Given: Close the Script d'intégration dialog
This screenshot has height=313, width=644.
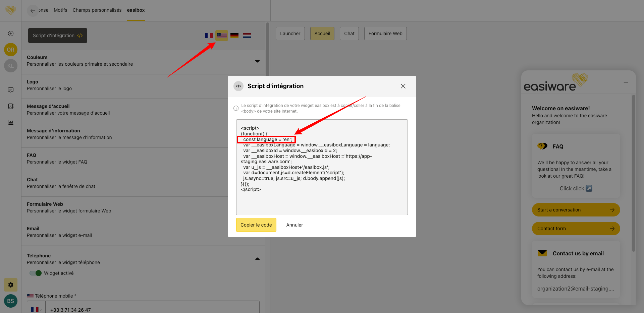Looking at the screenshot, I should 403,86.
